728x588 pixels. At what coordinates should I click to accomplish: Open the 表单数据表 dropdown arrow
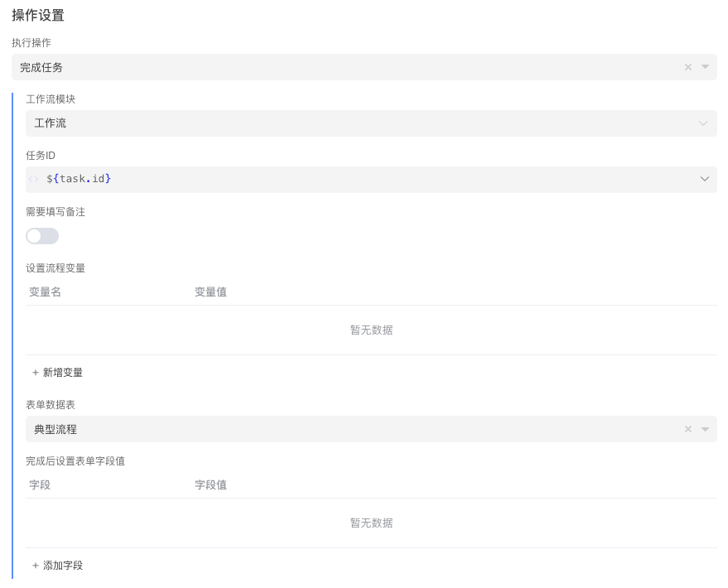705,429
